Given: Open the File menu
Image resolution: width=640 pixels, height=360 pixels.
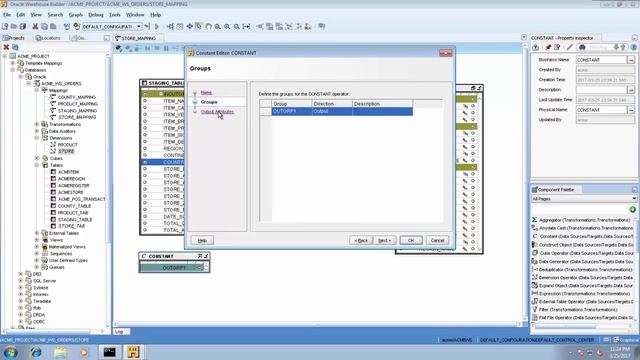Looking at the screenshot, I should 7,15.
